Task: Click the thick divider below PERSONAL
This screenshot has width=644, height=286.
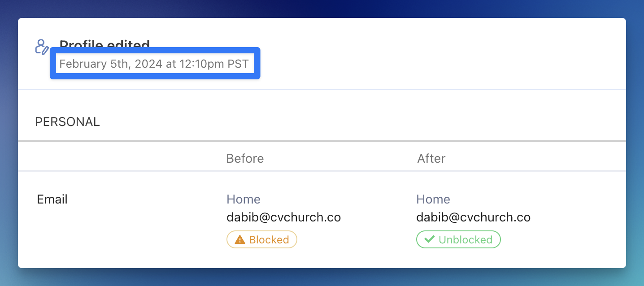Action: pos(322,141)
